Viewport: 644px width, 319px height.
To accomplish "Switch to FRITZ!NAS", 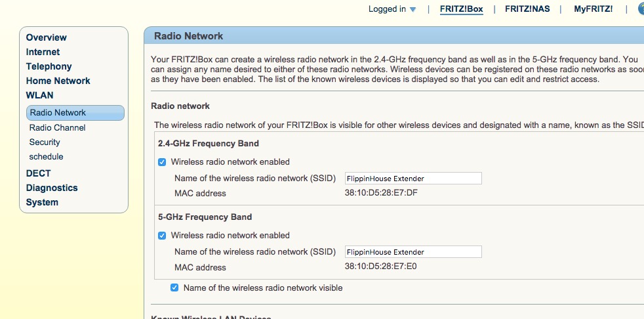I will pos(527,9).
